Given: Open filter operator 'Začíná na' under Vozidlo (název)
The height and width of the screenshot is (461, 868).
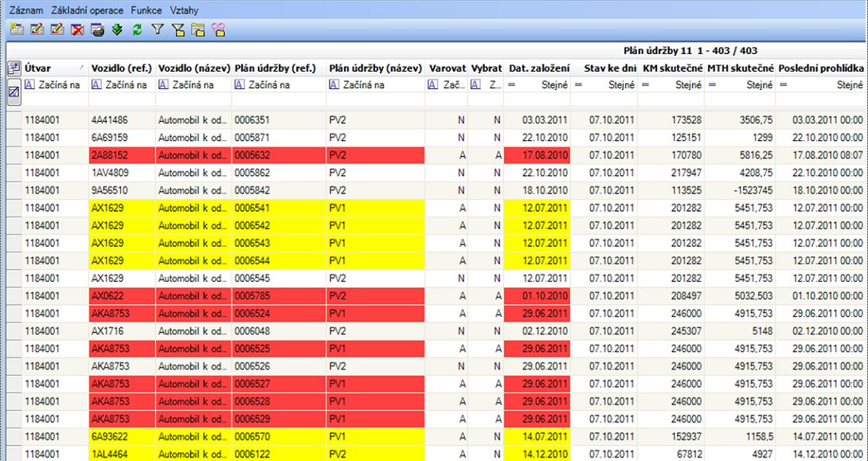Looking at the screenshot, I should (x=194, y=85).
